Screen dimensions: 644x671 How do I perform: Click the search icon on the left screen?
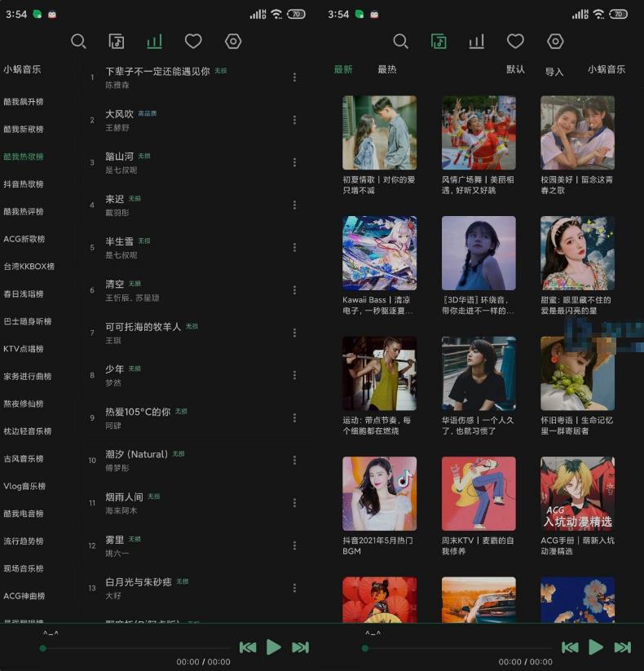tap(78, 42)
